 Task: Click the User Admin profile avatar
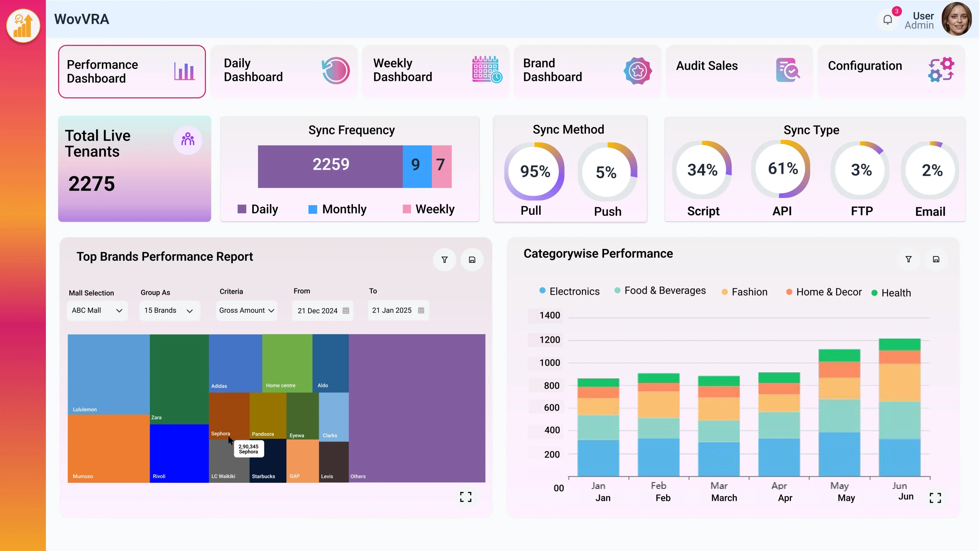tap(956, 20)
